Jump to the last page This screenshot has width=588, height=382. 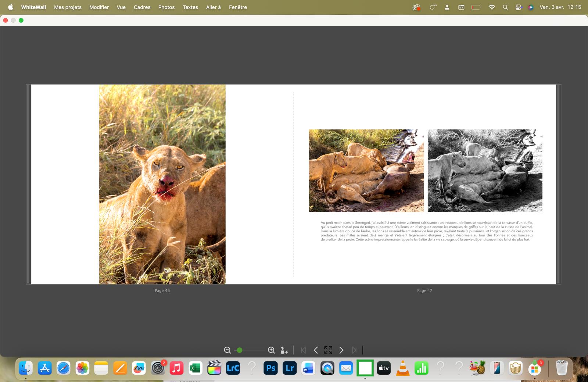click(x=354, y=350)
